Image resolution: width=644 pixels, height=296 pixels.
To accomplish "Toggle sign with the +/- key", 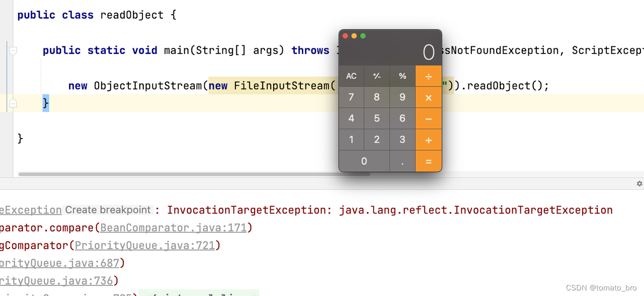I will (377, 76).
